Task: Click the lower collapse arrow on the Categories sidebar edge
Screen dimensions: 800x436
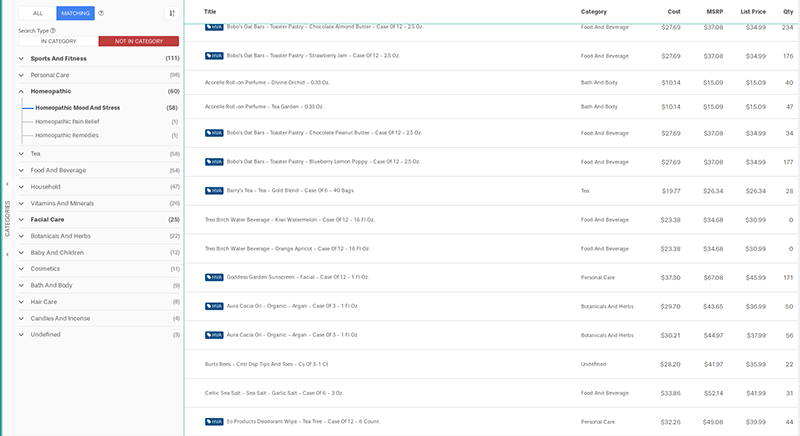Action: (x=7, y=254)
